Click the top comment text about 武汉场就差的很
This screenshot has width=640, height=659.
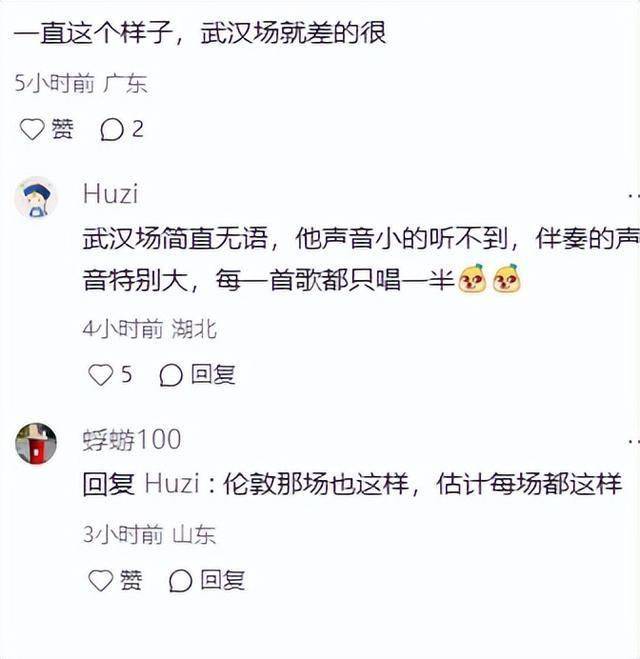click(200, 33)
